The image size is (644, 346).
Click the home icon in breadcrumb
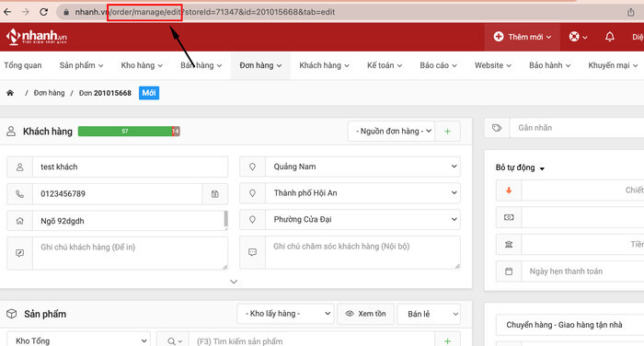coord(10,93)
